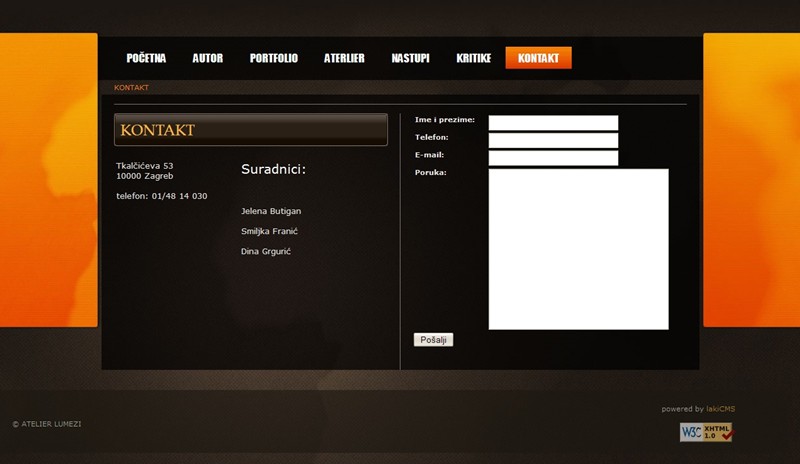
Task: Click the KONTAKT breadcrumb link
Action: pyautogui.click(x=131, y=88)
